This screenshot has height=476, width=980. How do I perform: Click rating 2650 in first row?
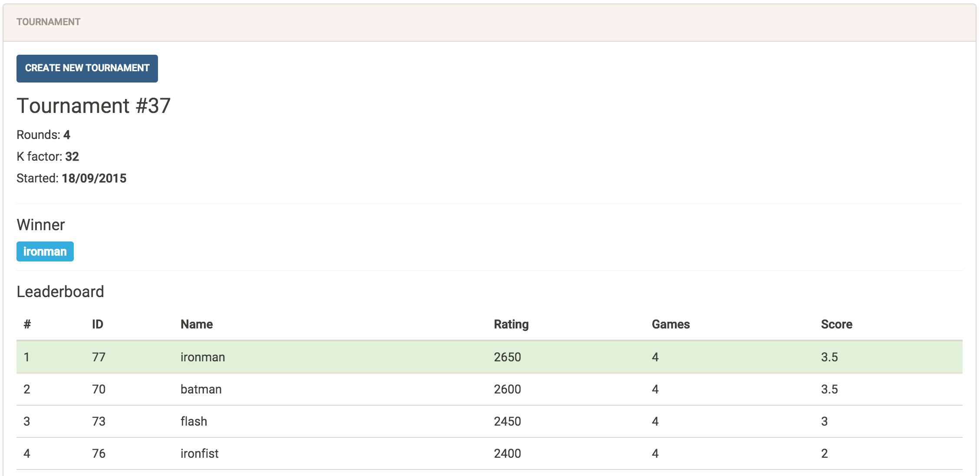pos(507,357)
